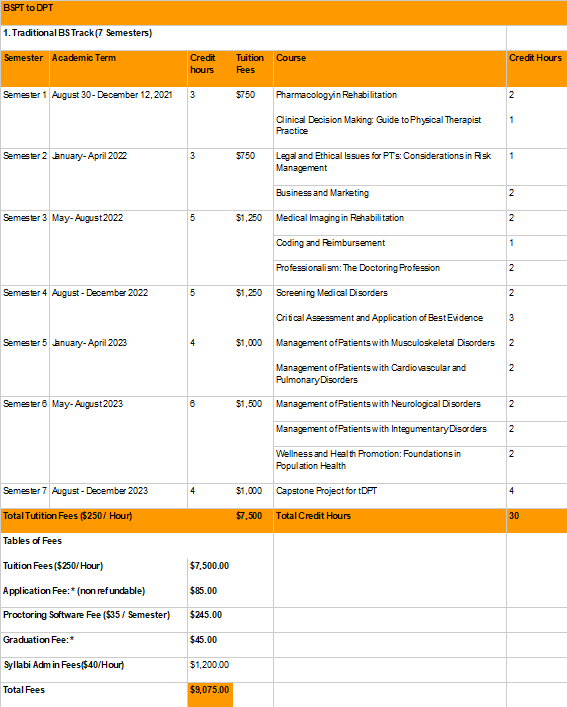Select the 'Semester 7' row label
The image size is (567, 707).
click(x=25, y=491)
